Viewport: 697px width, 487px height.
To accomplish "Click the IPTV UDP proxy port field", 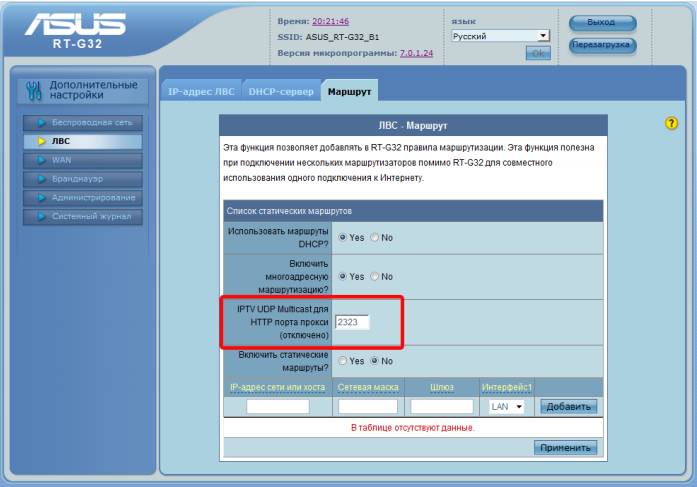I will [352, 323].
